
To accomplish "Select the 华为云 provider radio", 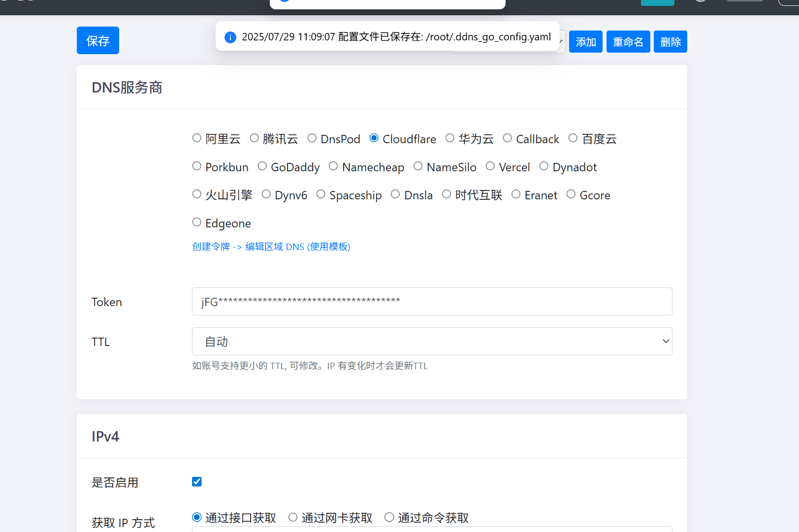I will point(450,138).
